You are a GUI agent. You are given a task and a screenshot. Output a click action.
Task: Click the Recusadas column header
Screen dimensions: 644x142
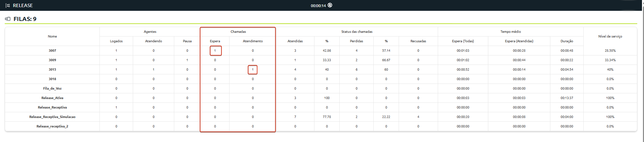tap(418, 41)
